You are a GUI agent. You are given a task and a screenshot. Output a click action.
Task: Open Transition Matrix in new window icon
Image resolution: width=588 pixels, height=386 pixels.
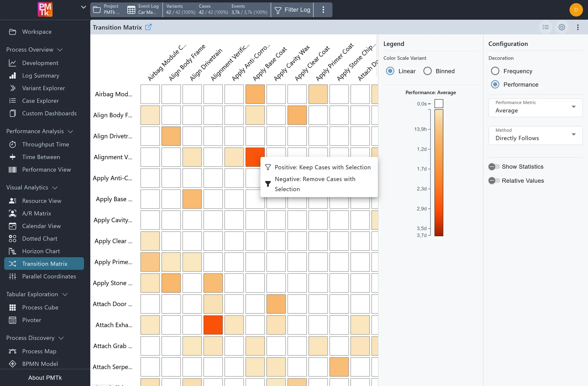(148, 27)
